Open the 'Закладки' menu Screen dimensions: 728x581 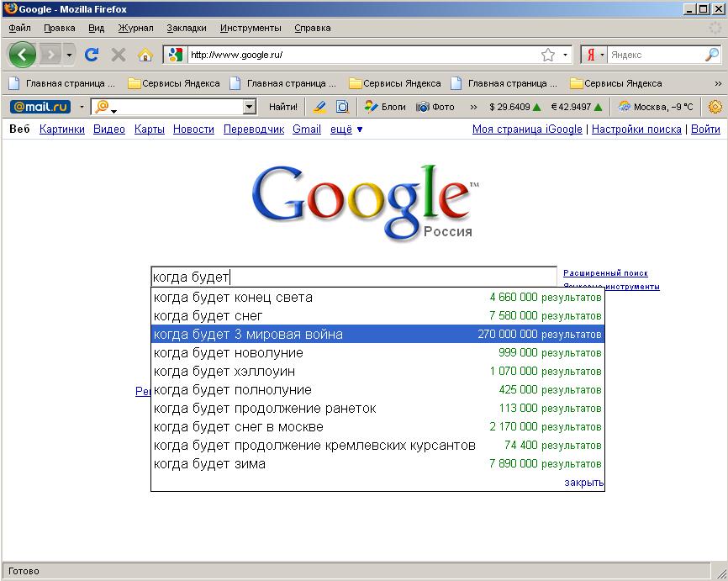coord(186,28)
